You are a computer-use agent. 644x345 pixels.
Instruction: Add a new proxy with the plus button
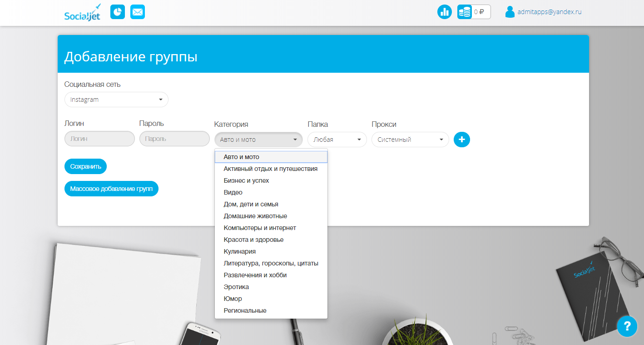pyautogui.click(x=461, y=140)
